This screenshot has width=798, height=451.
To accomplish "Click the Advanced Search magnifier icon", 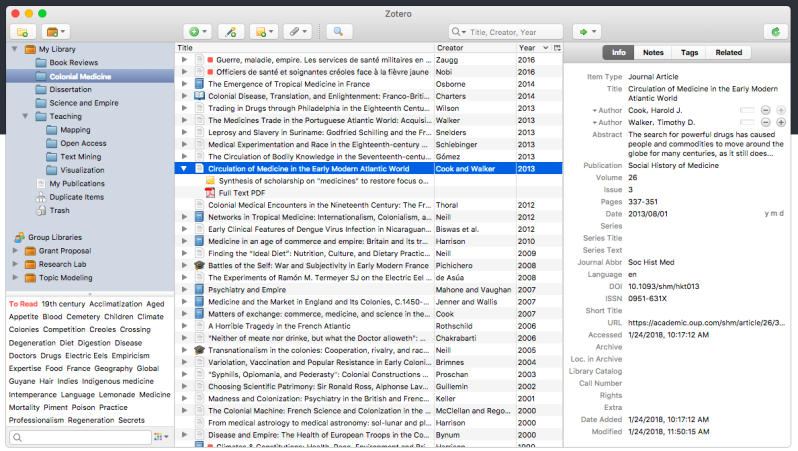I will coord(339,32).
